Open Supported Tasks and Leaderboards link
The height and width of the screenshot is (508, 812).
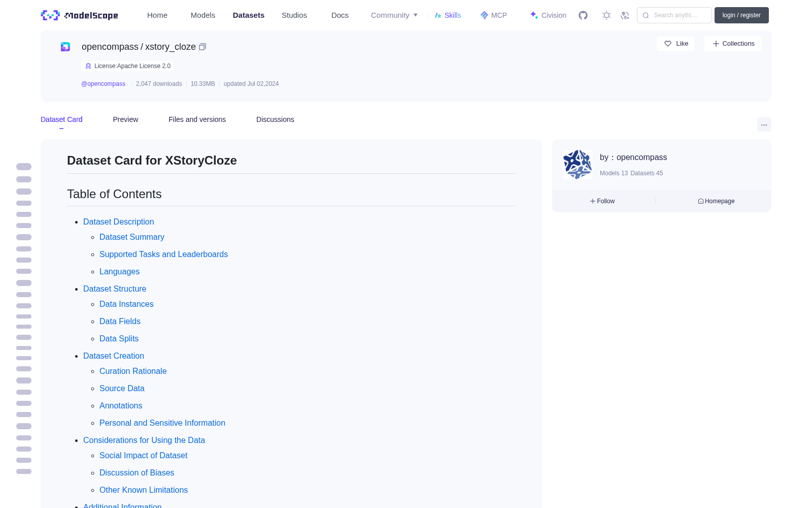[163, 254]
